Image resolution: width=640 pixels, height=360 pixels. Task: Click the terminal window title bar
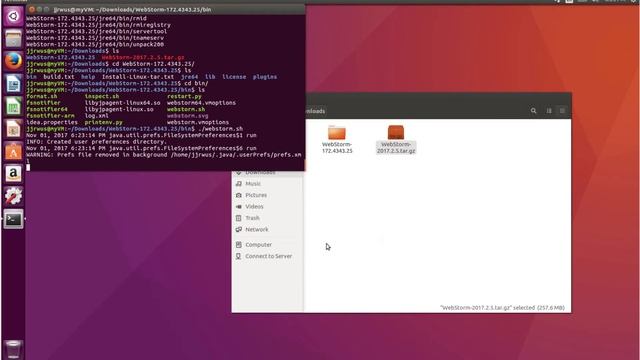pyautogui.click(x=165, y=9)
